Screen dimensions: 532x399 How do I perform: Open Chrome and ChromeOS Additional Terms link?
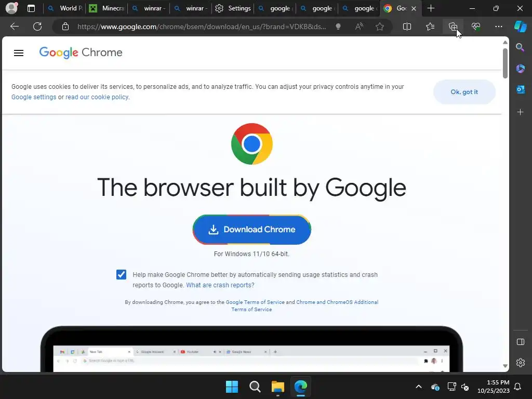(304, 305)
